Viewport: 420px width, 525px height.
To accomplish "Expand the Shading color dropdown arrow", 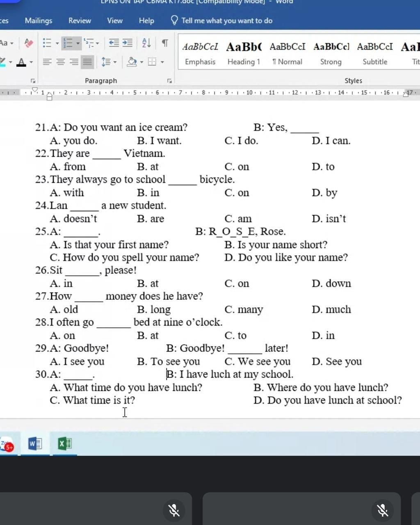I will tap(142, 62).
